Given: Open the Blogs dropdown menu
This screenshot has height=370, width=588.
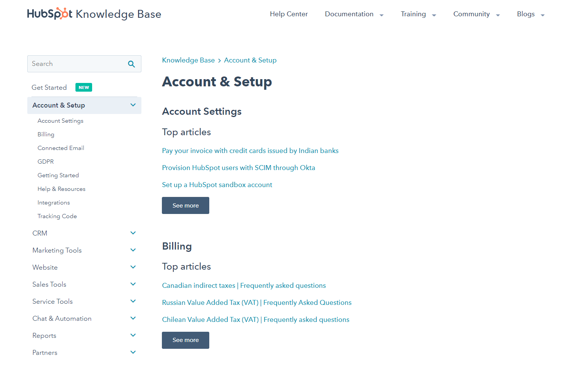Looking at the screenshot, I should point(530,14).
